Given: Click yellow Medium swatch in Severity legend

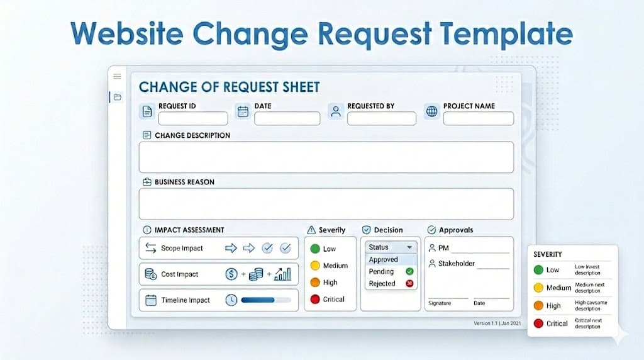Looking at the screenshot, I should coord(538,288).
